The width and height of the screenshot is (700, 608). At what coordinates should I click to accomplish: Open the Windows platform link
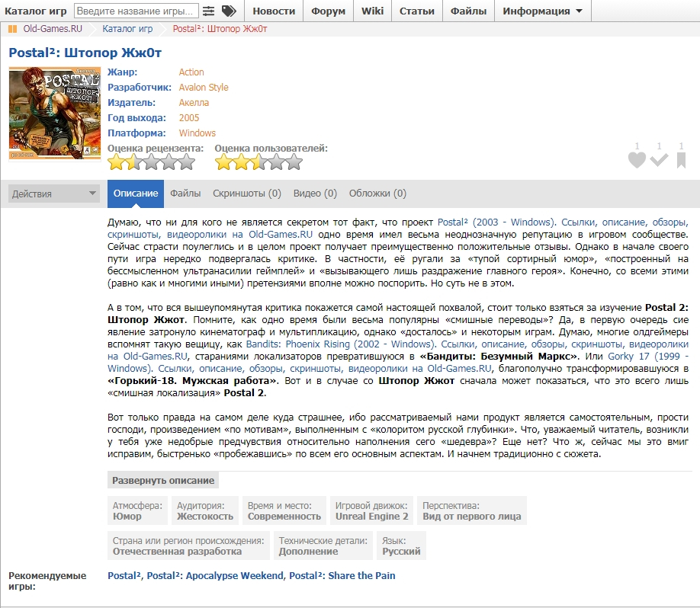coord(197,133)
